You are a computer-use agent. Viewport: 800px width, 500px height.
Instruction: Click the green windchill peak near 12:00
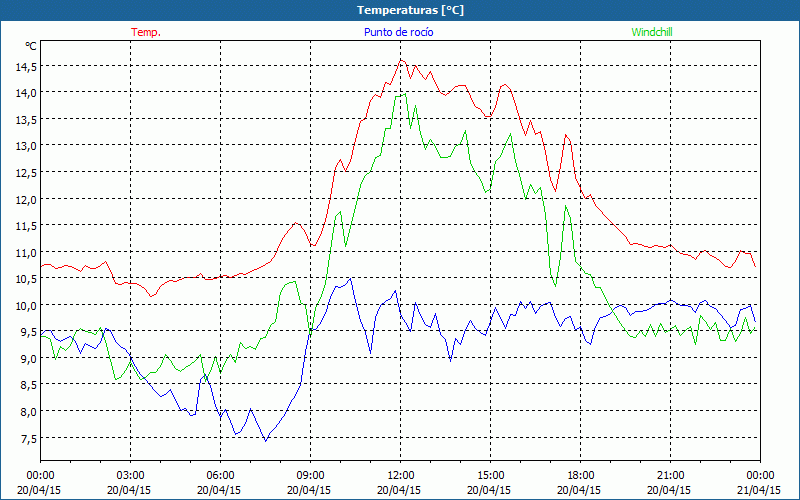coord(405,94)
